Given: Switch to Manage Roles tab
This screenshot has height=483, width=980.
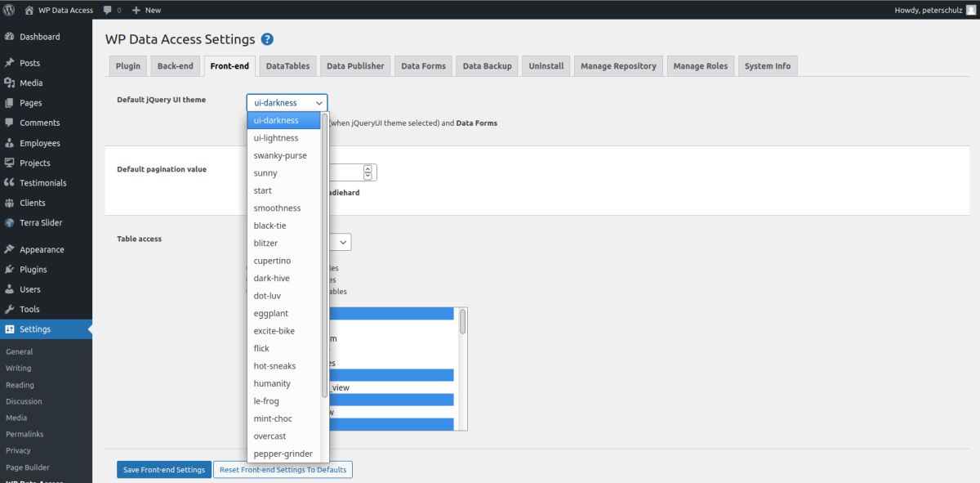Looking at the screenshot, I should pos(700,66).
